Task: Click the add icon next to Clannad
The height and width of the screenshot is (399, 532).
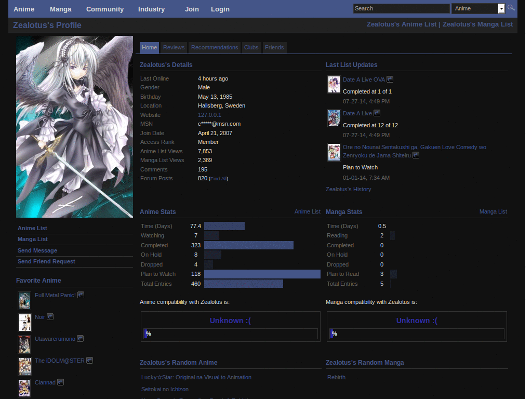Action: (x=60, y=382)
